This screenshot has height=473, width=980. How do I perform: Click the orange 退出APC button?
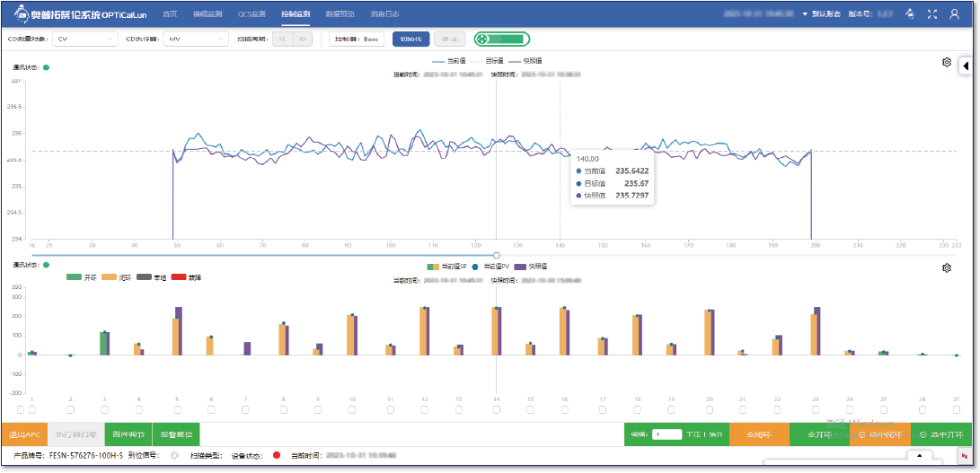tap(24, 434)
